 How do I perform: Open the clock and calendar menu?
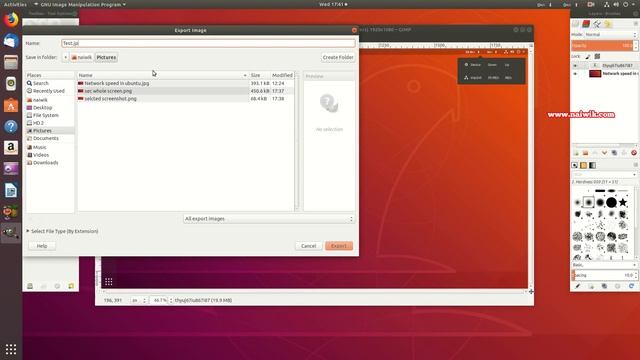333,4
